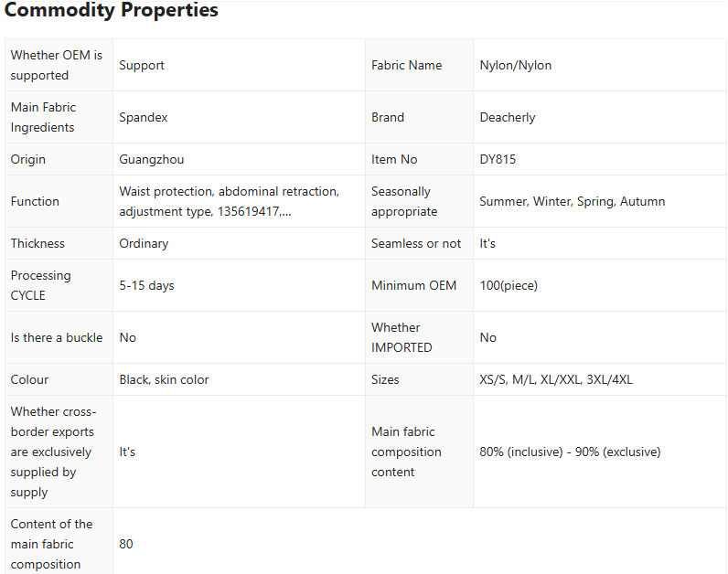Select the 'Summer, Winter, Spring, Autumn' cell

573,201
